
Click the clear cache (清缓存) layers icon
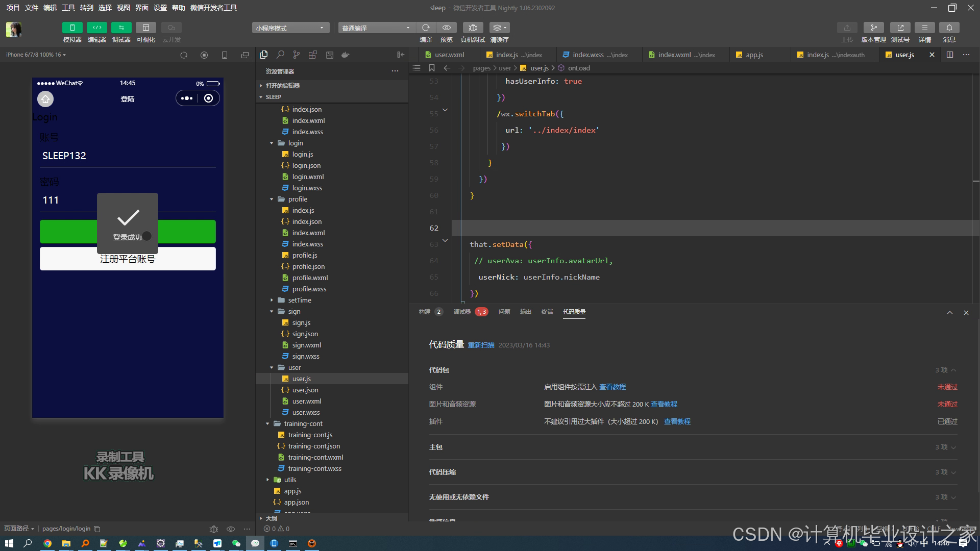point(499,28)
